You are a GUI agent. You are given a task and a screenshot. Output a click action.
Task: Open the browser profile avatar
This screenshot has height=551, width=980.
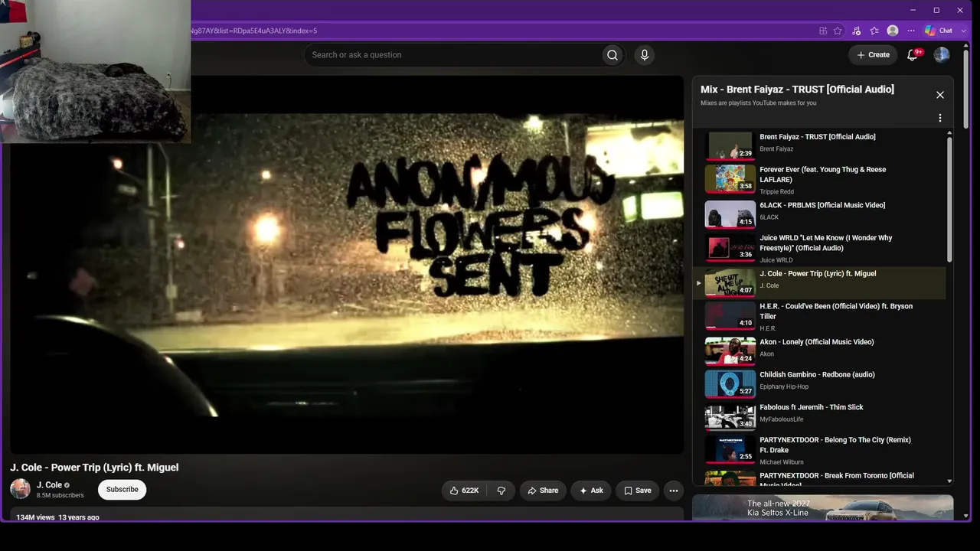893,31
